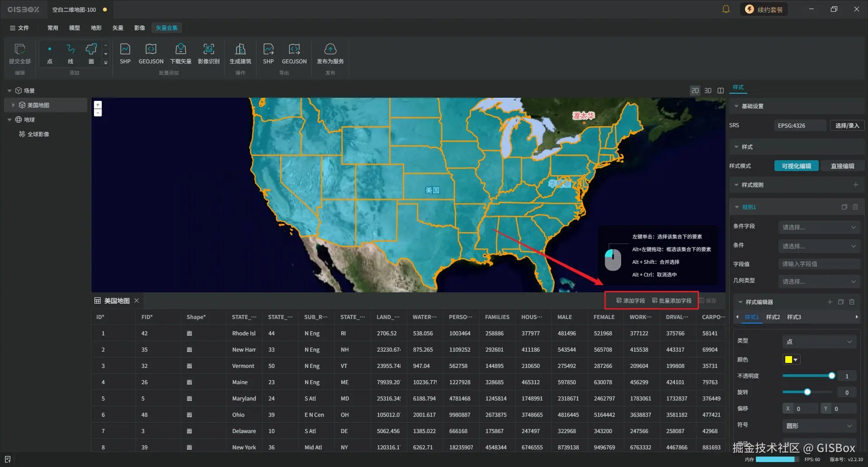Switch to 样式2 tab
Image resolution: width=868 pixels, height=467 pixels.
click(x=773, y=317)
